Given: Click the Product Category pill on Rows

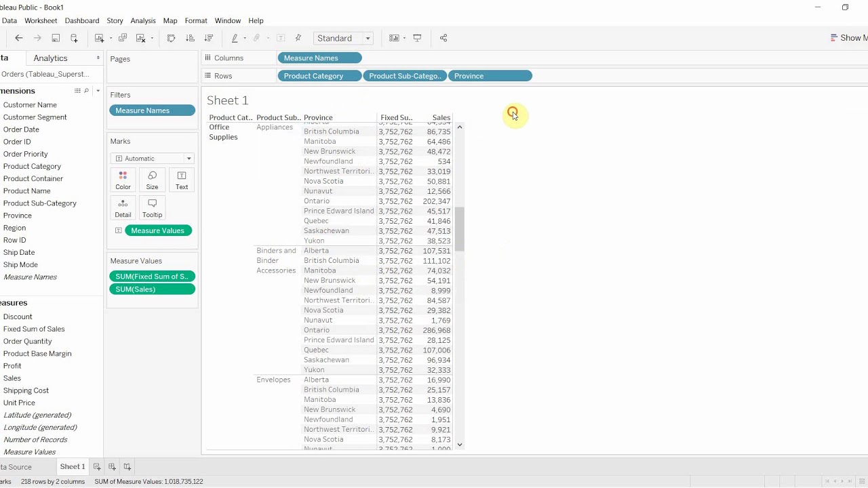Looking at the screenshot, I should pyautogui.click(x=319, y=76).
